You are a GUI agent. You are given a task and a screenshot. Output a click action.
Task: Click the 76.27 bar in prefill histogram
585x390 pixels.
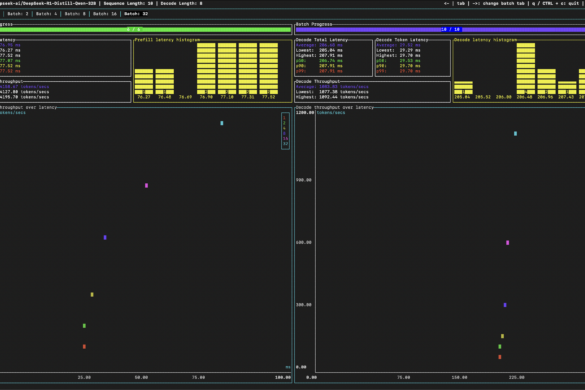144,81
